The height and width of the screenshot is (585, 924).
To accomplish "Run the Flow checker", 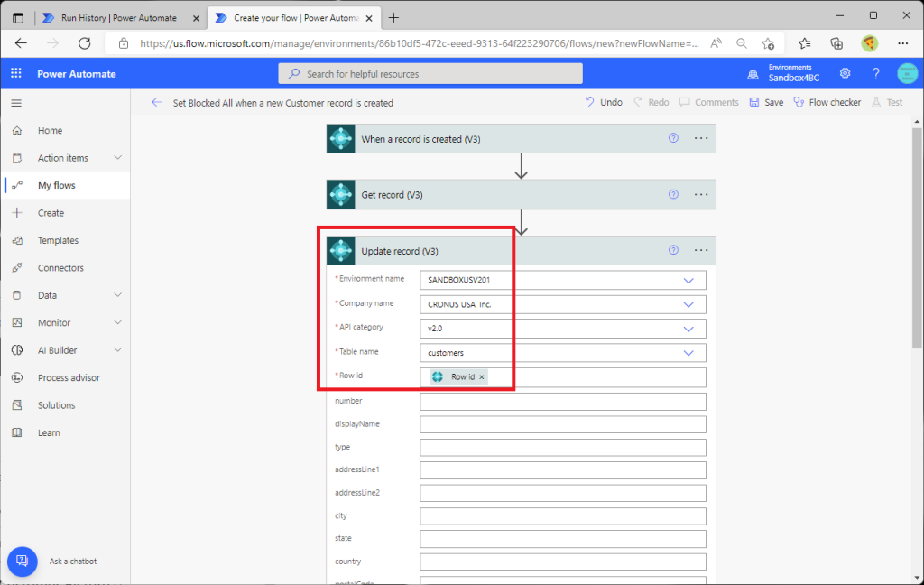I will pos(827,102).
